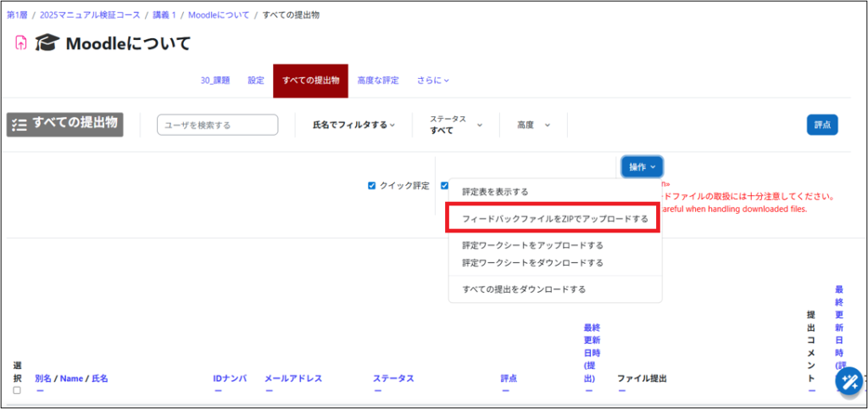Screen dimensions: 868x409
Task: Toggle the クイック評定 checkbox
Action: point(371,186)
